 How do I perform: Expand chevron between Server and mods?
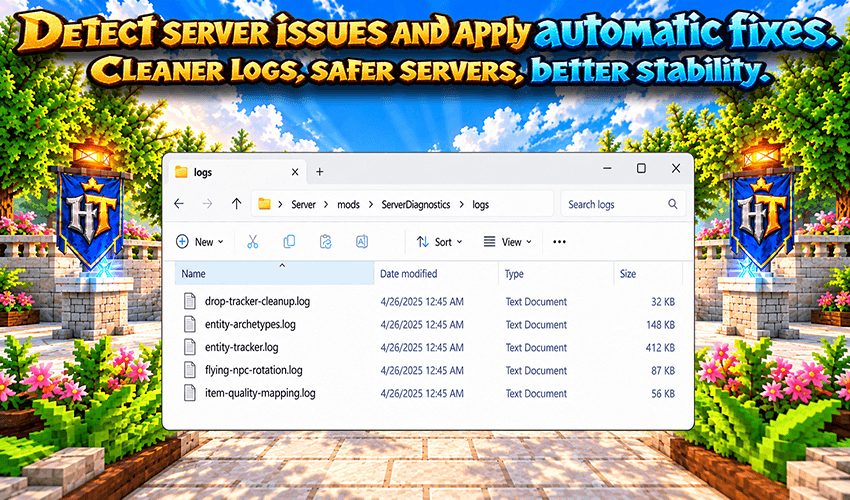coord(326,204)
